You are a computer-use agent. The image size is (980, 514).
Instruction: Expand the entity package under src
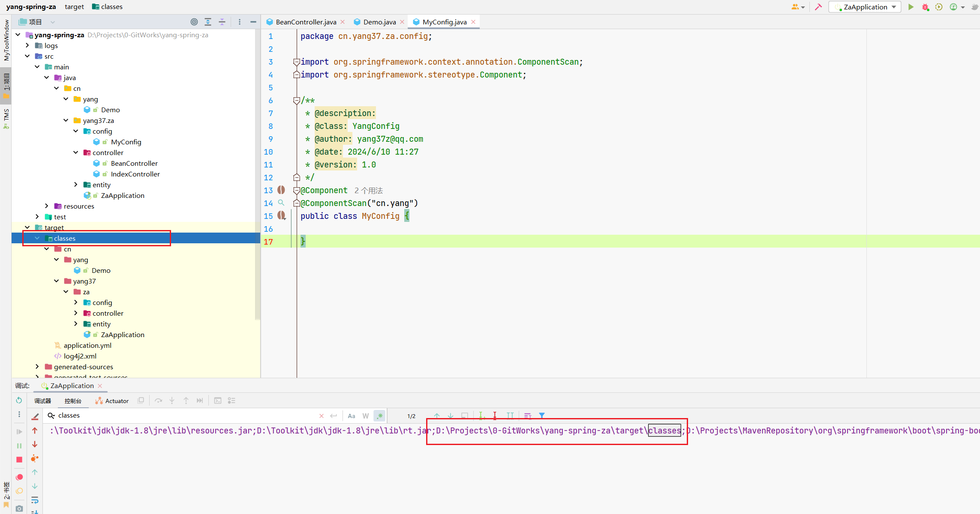click(76, 185)
